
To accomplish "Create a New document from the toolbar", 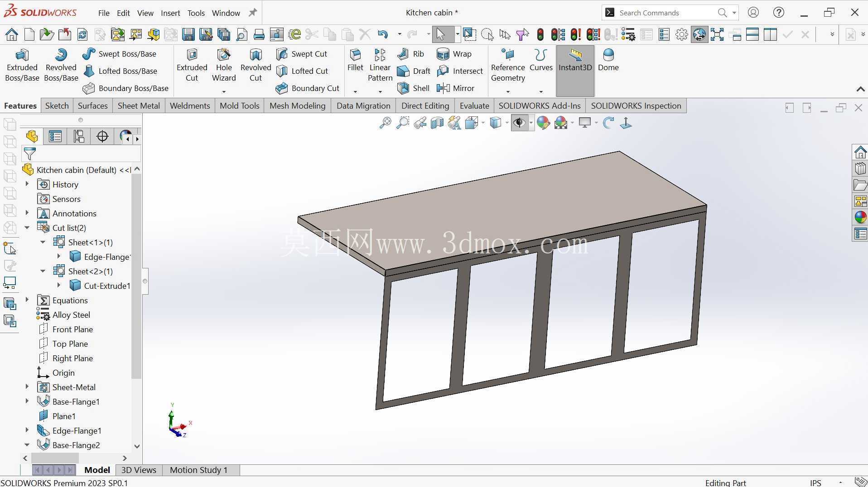I will pos(29,34).
